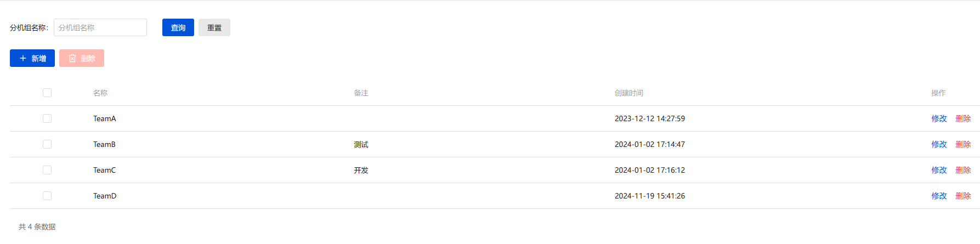Click the 删除 batch delete button with trash icon

tap(82, 58)
